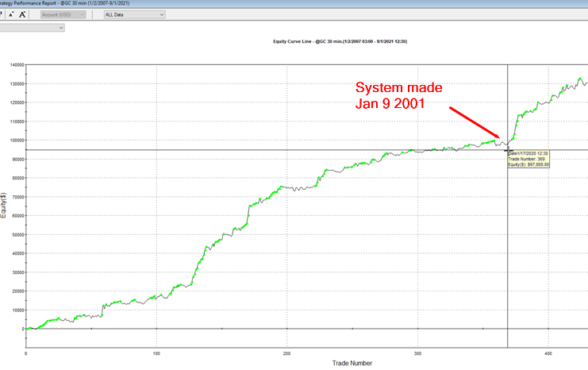Click the yellow trade data tooltip
This screenshot has height=370, width=588.
527,160
